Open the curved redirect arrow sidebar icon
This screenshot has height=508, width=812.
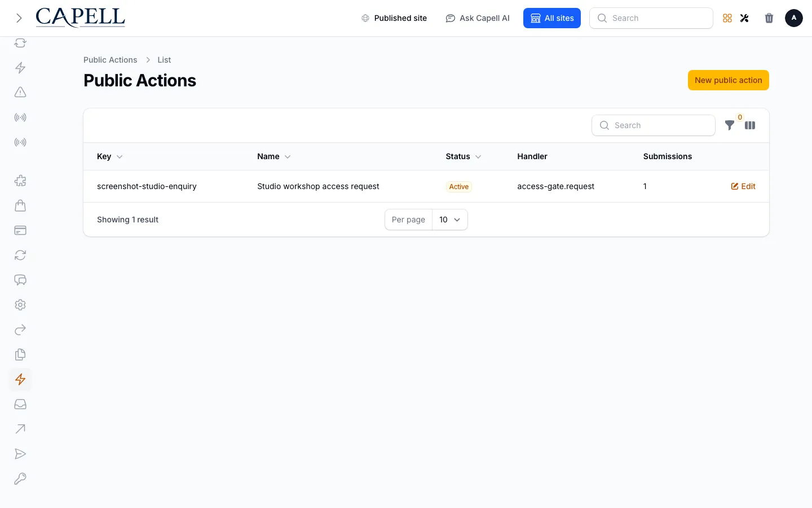(20, 330)
